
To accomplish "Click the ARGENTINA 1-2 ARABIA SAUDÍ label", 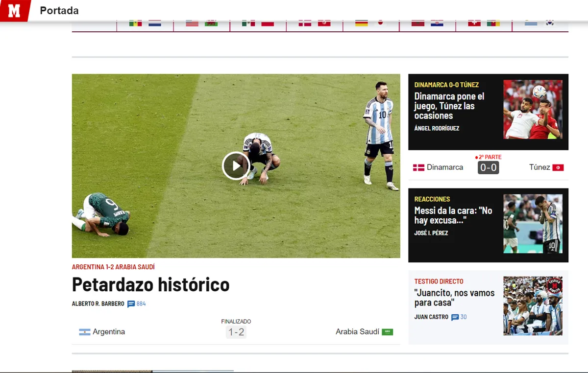I will click(113, 267).
